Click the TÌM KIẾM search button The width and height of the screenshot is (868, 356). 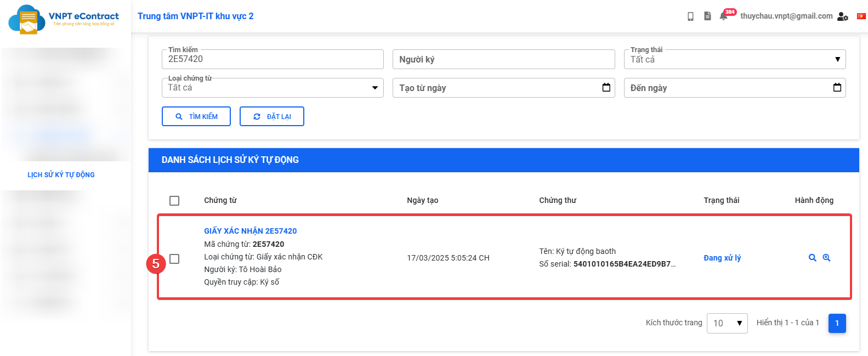196,116
